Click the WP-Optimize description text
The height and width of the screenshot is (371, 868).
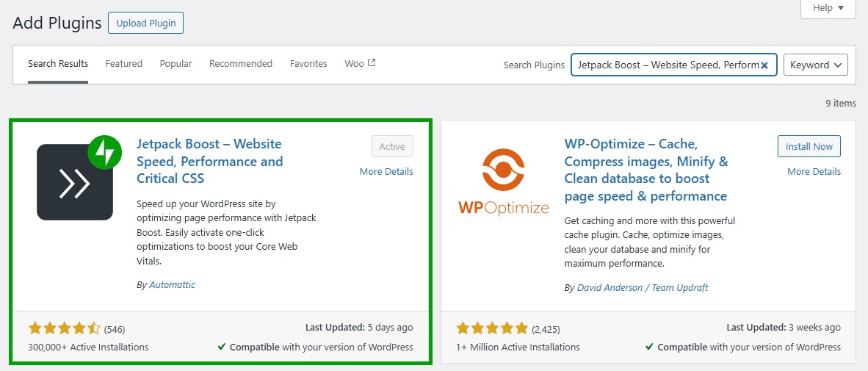coord(650,242)
